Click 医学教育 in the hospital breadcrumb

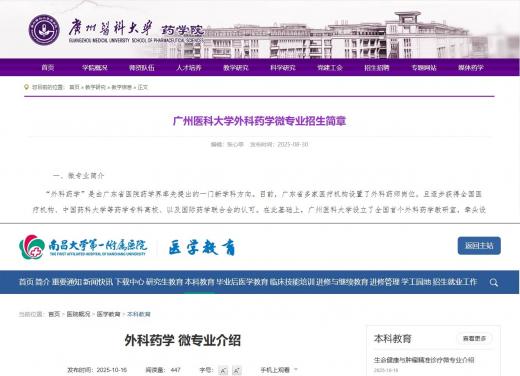(108, 314)
